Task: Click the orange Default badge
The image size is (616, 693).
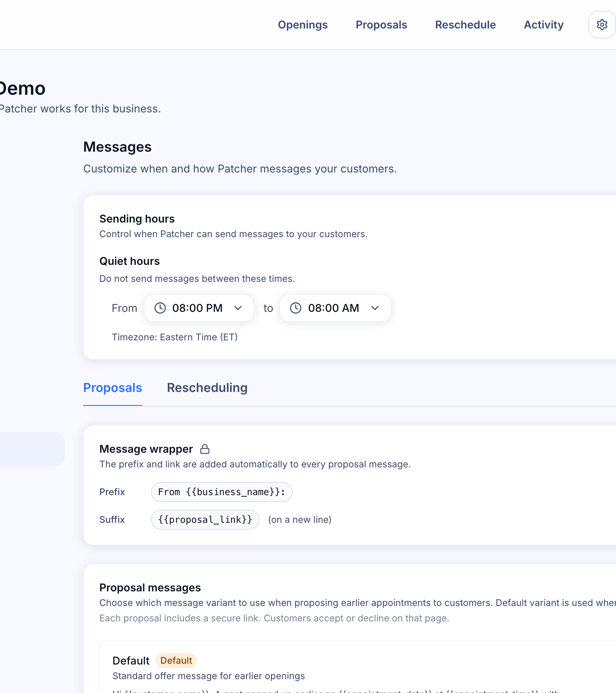Action: 176,661
